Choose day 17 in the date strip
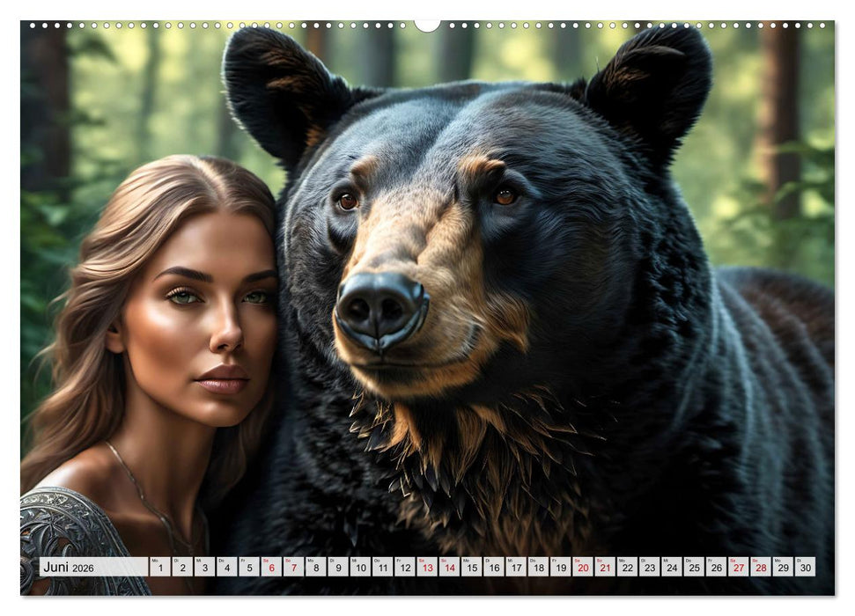The height and width of the screenshot is (616, 855). pos(516,567)
